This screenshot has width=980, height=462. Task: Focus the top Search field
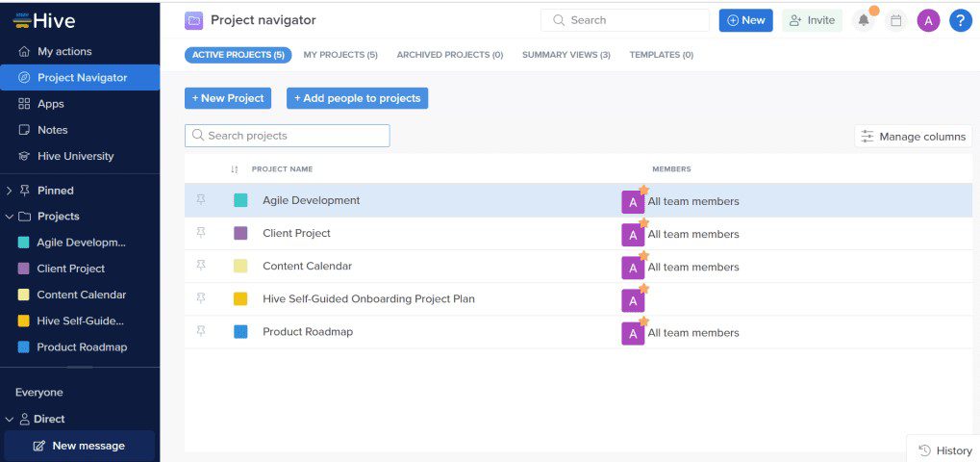coord(625,20)
